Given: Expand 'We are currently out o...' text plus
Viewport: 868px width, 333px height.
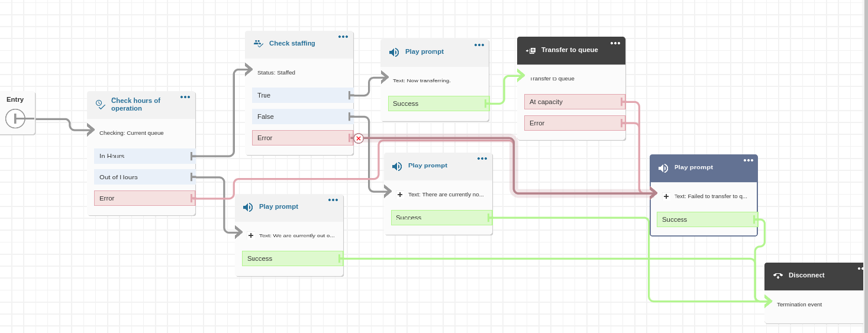Looking at the screenshot, I should 251,235.
